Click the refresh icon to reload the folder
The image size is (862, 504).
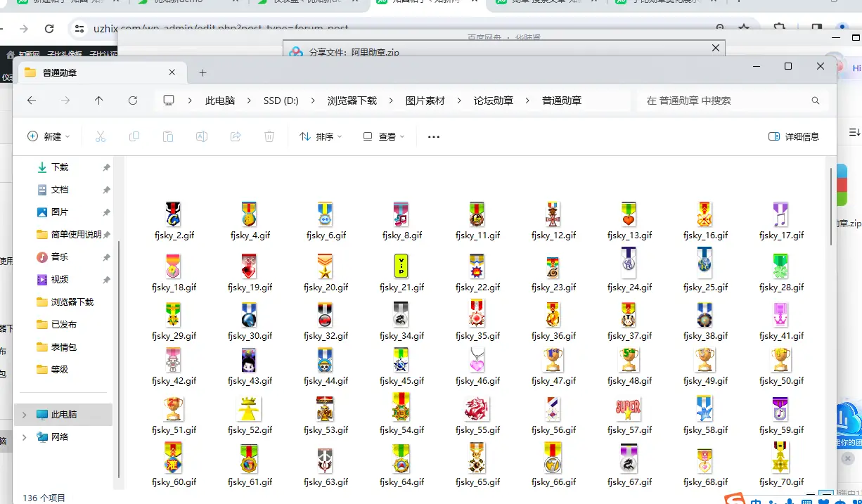[133, 100]
